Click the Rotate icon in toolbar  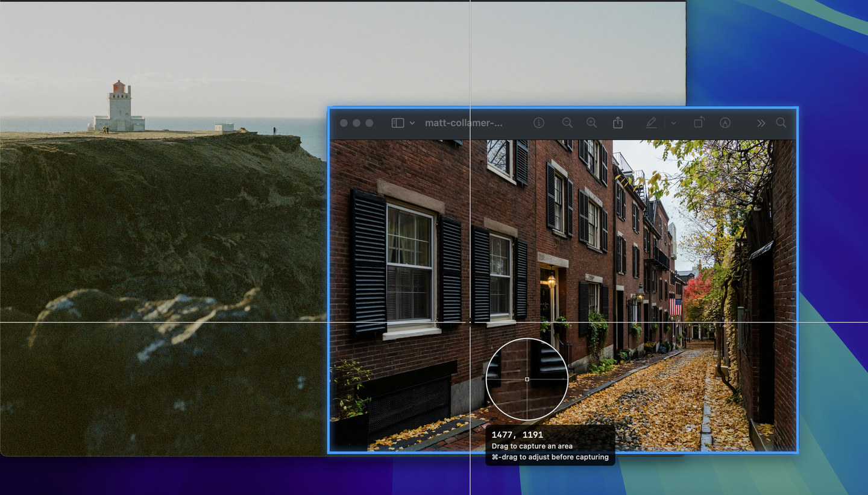(699, 123)
